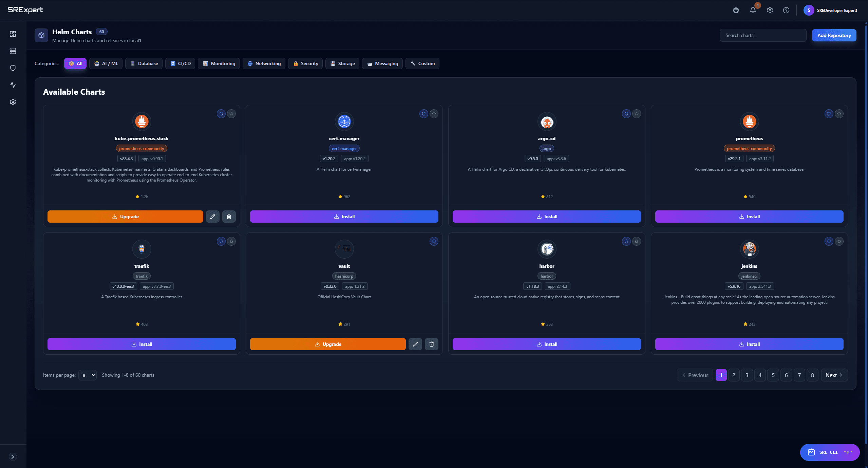The width and height of the screenshot is (868, 468).
Task: Expand the sidebar with the arrow button
Action: click(13, 456)
